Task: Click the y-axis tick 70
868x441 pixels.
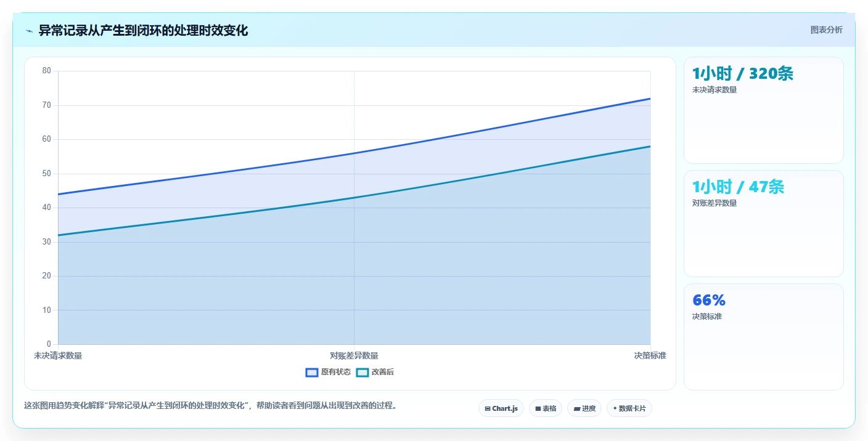Action: (x=47, y=105)
